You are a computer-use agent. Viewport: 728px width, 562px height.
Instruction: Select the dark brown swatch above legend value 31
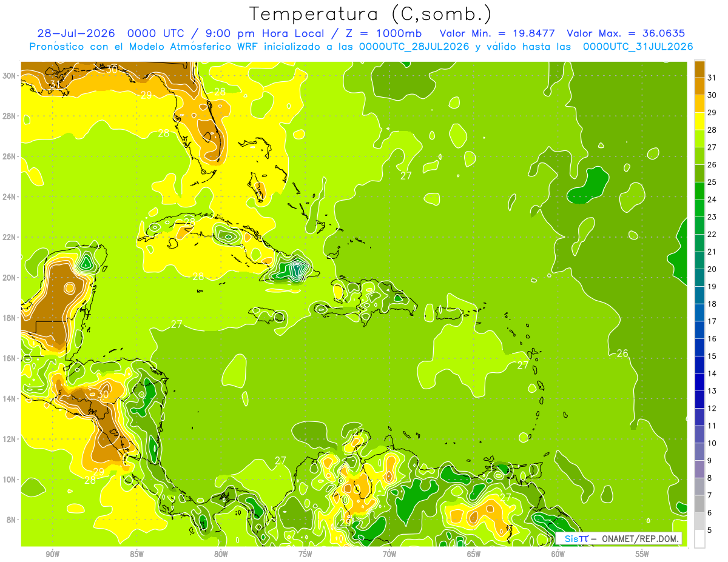pyautogui.click(x=699, y=69)
